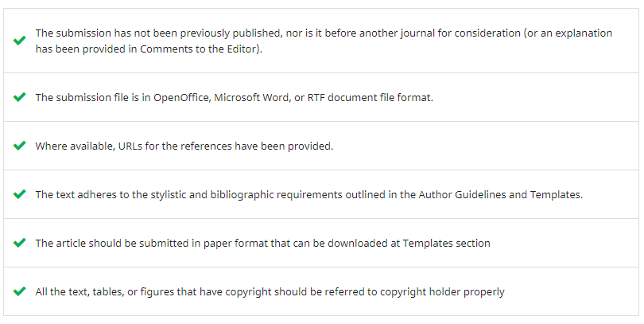Click the 'RTF document file format' text
Image resolution: width=644 pixels, height=324 pixels.
point(370,97)
